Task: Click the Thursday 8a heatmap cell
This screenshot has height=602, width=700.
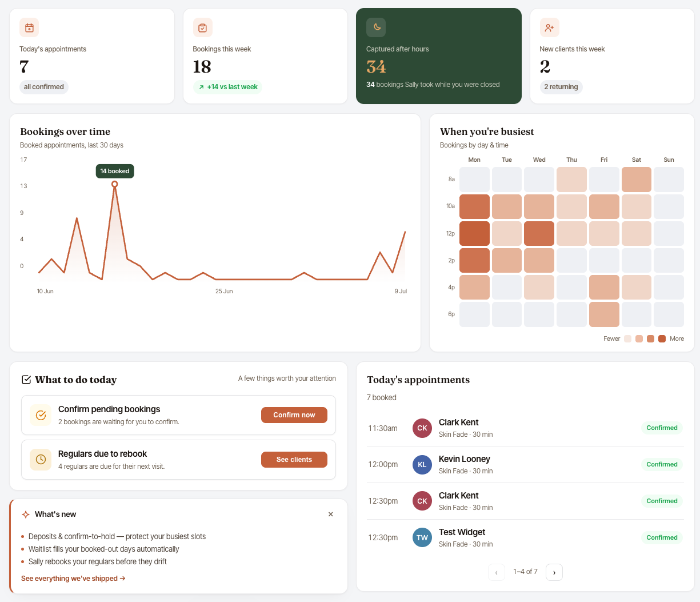Action: [x=571, y=180]
